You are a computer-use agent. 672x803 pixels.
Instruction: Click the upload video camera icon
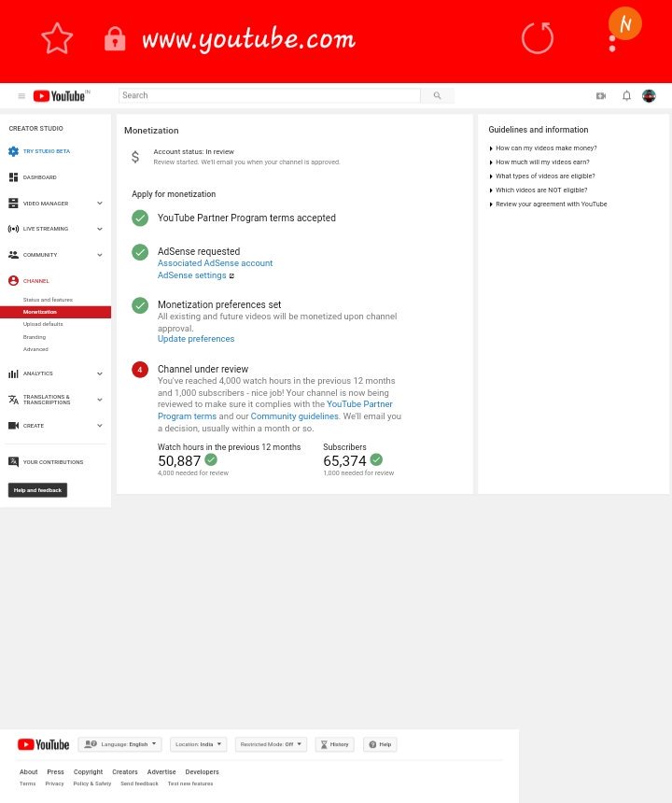601,96
